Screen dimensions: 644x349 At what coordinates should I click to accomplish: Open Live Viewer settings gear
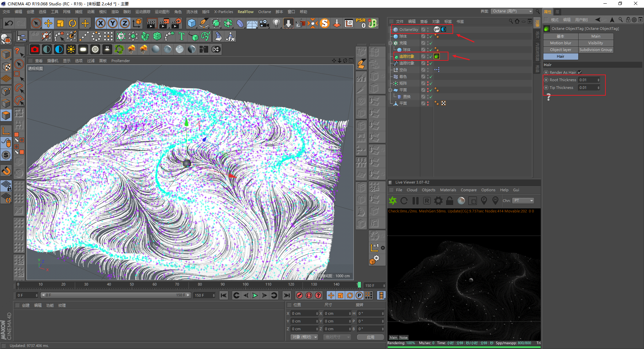coord(438,201)
